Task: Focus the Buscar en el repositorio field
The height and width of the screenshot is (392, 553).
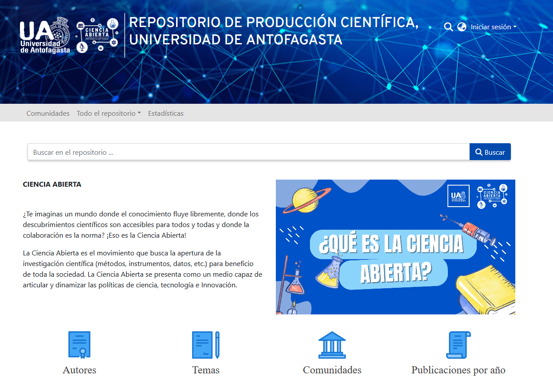Action: click(x=248, y=152)
